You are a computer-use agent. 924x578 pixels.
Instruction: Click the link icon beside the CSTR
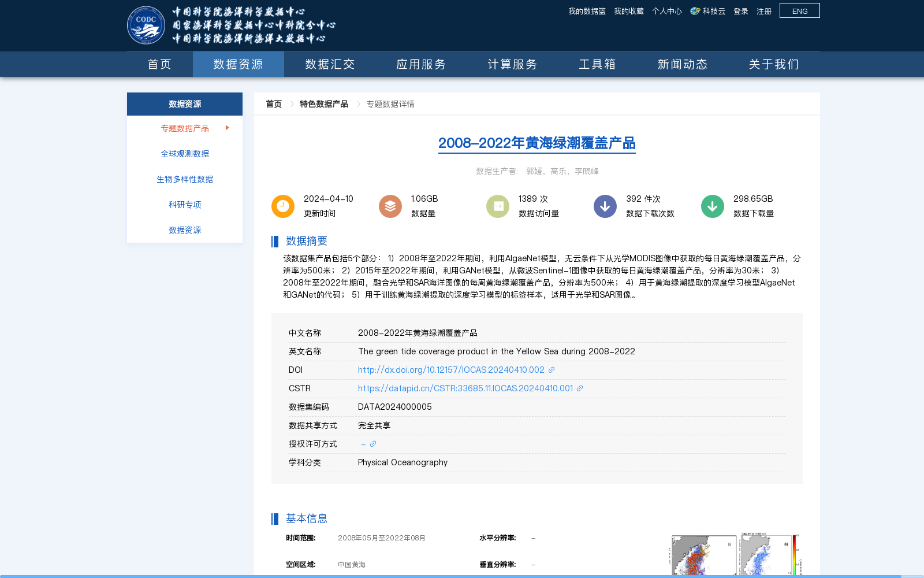pyautogui.click(x=580, y=388)
